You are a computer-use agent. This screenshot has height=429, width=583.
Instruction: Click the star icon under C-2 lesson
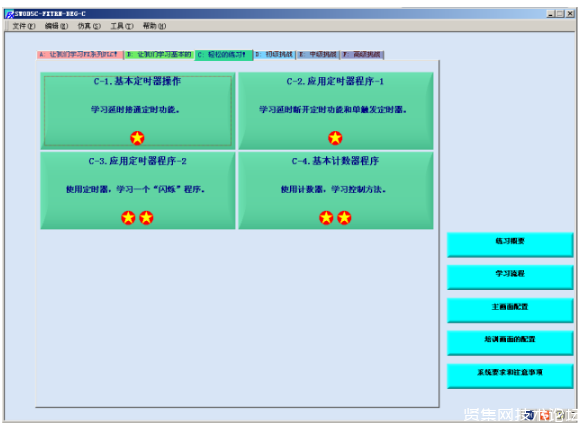point(335,138)
